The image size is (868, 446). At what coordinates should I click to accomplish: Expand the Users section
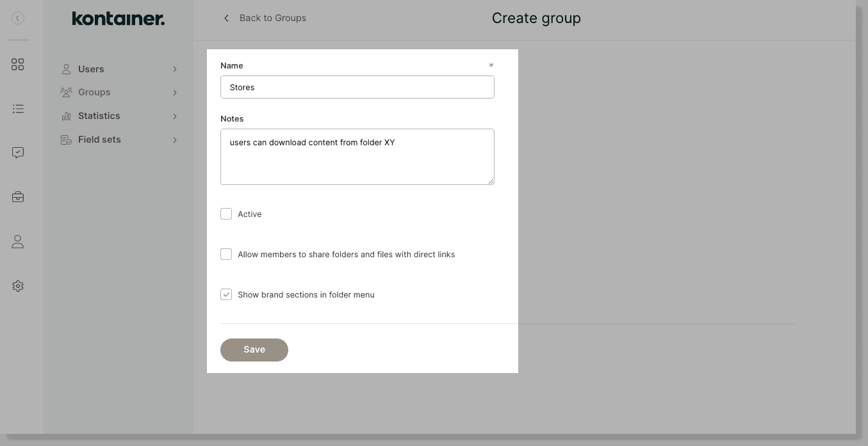click(175, 68)
